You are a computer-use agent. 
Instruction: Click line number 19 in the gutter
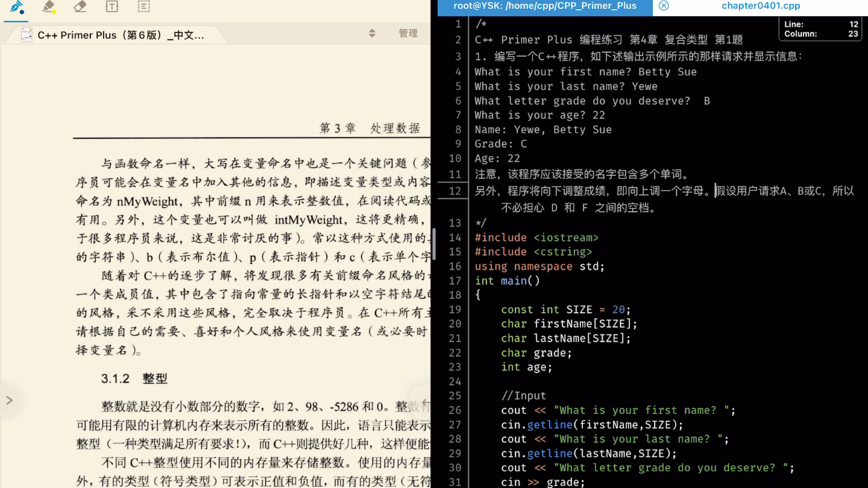click(455, 310)
